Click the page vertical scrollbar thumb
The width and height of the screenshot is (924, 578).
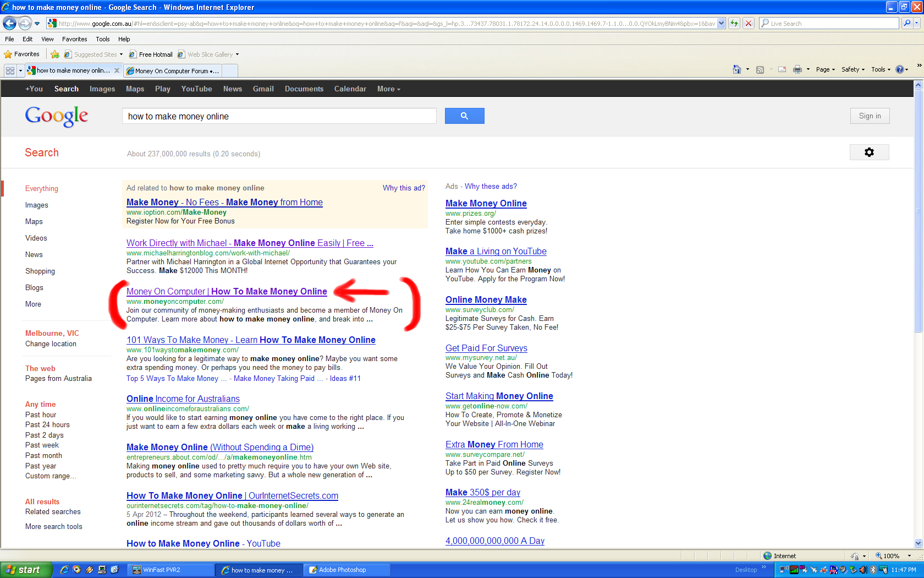point(918,211)
